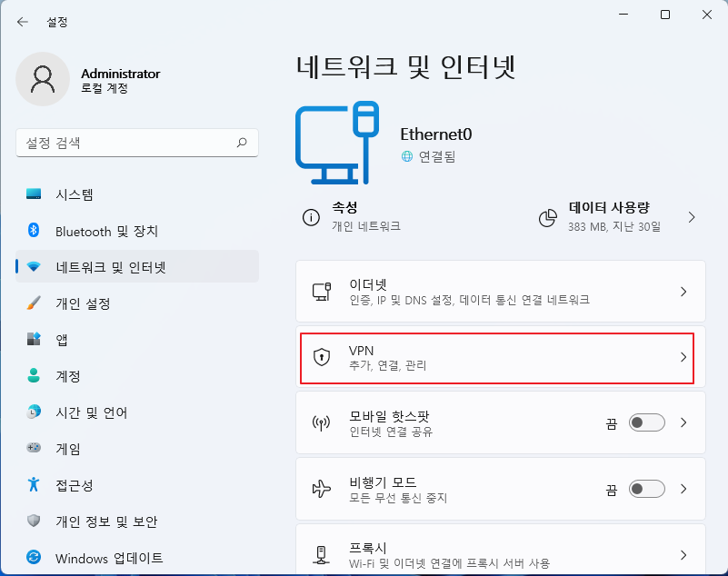
Task: Click the gamepad icon for 게임
Action: click(34, 448)
